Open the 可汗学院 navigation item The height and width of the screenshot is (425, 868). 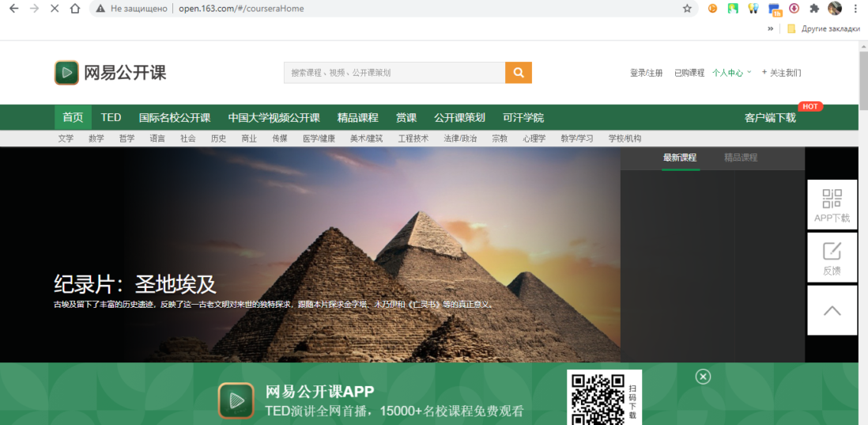point(523,117)
